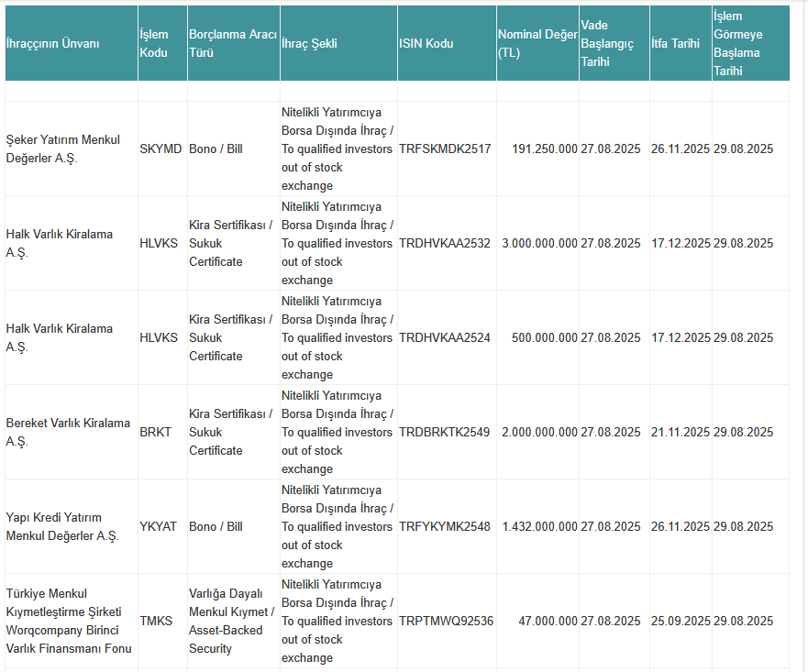Select ISIN code TRDHVKAA2524

pos(445,337)
